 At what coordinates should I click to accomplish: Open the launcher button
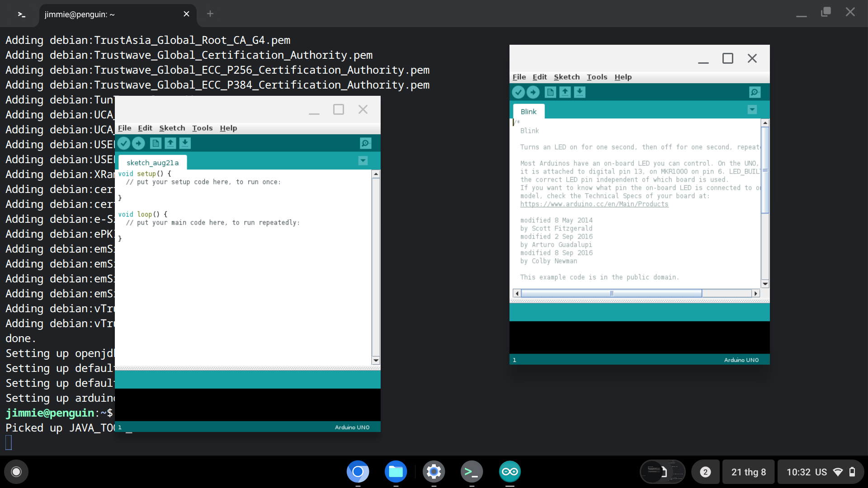pos(16,472)
